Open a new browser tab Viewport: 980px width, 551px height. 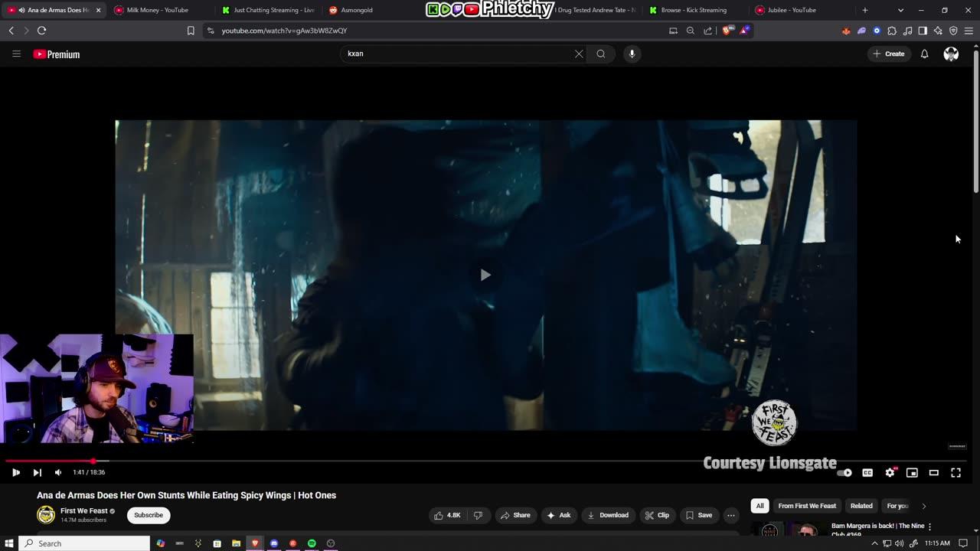click(x=864, y=10)
